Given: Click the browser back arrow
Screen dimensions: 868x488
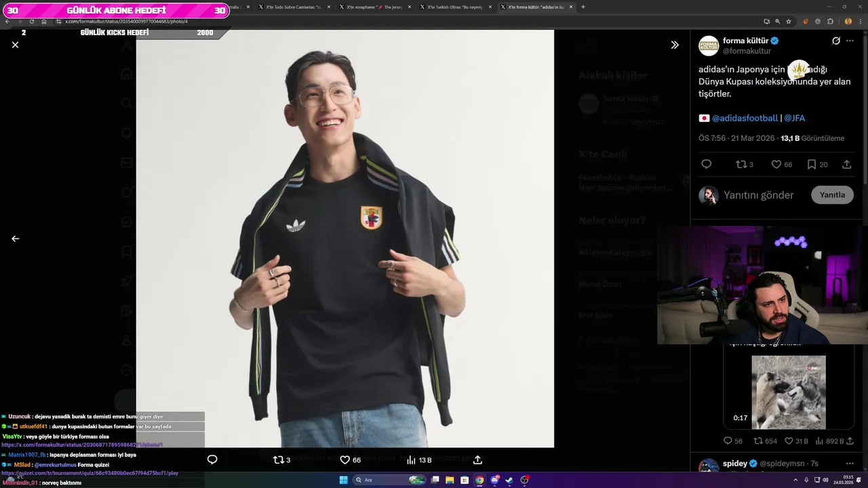Looking at the screenshot, I should (x=7, y=22).
